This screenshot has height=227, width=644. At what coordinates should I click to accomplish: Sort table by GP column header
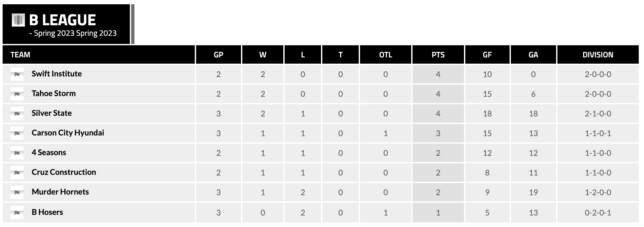(x=218, y=55)
